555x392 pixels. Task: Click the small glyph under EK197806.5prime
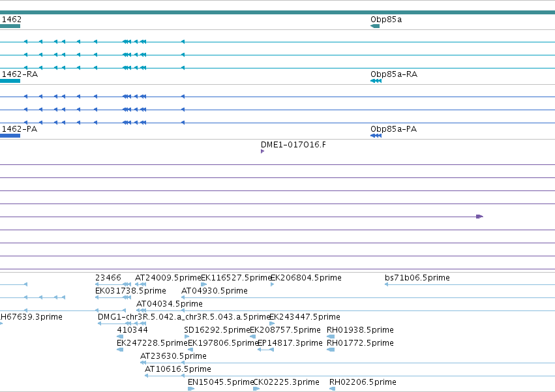point(190,350)
